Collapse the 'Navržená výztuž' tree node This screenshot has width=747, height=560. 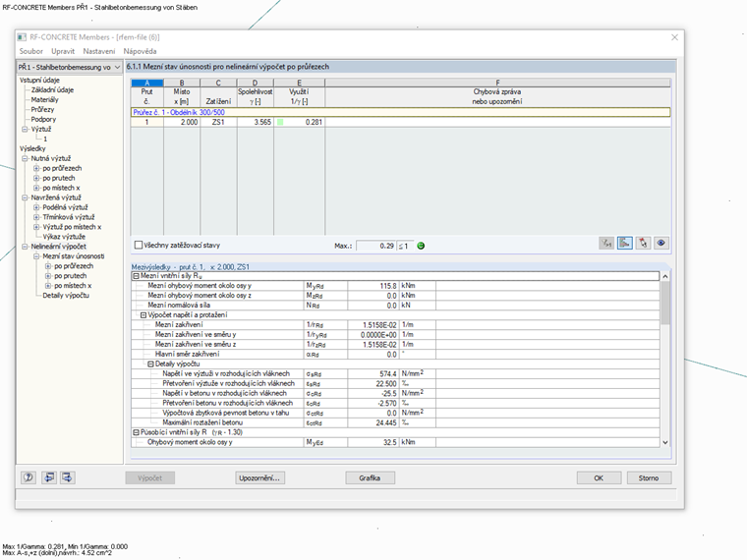(25, 197)
